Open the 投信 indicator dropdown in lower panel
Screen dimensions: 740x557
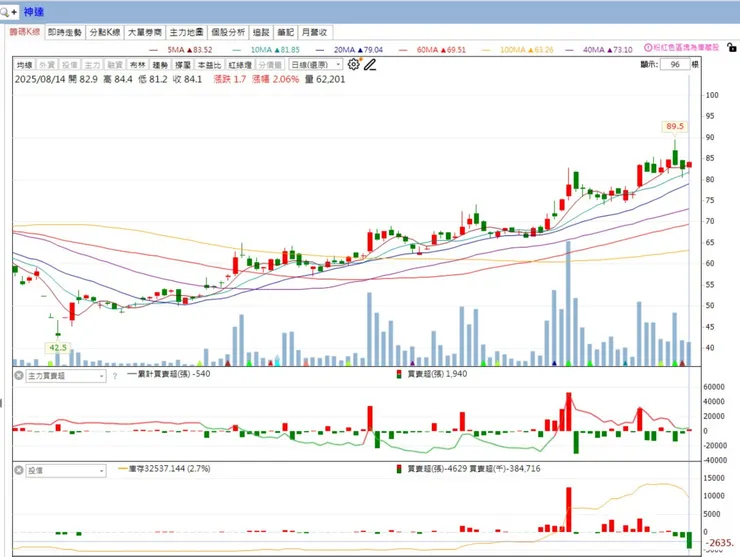click(66, 471)
